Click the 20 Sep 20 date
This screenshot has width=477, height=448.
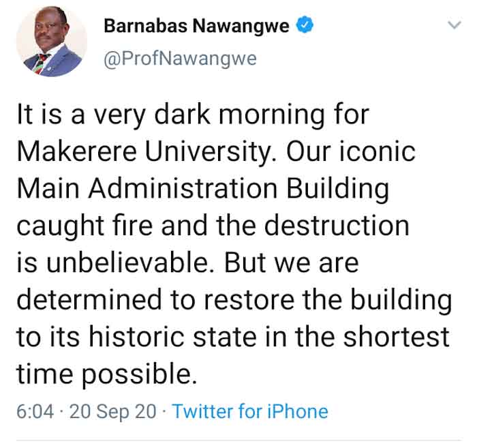(x=113, y=411)
